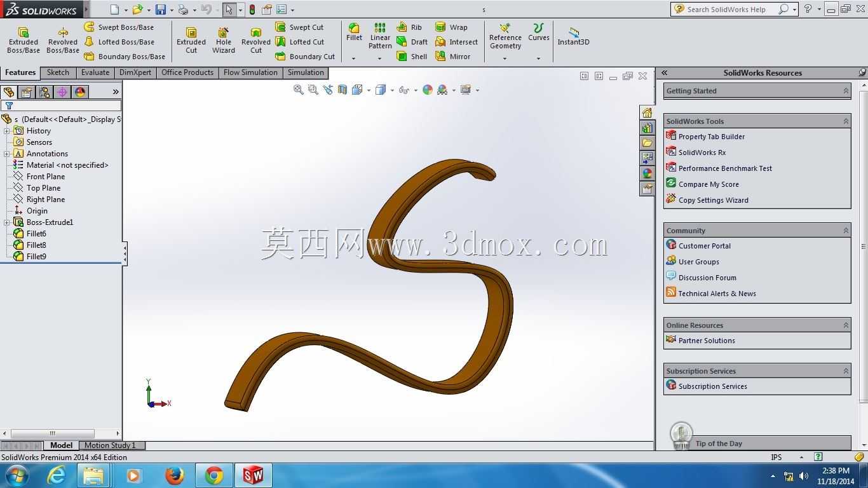868x488 pixels.
Task: Pick the Lofted Boss/Base command
Action: click(119, 42)
